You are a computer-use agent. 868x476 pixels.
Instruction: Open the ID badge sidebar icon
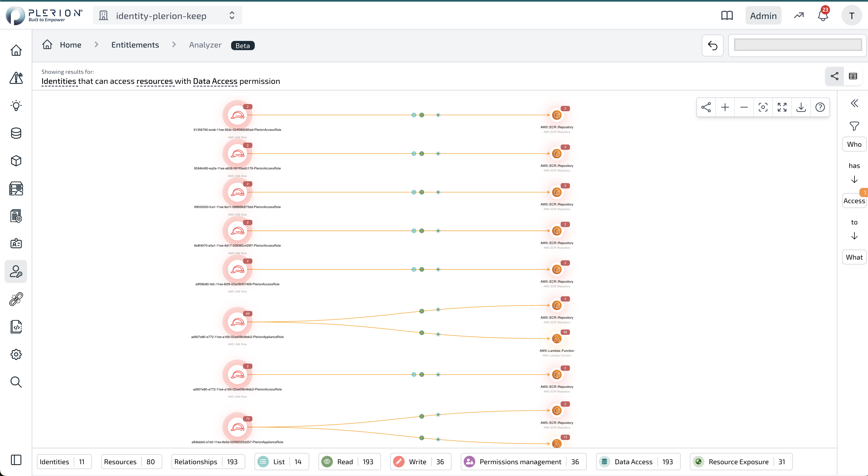coord(16,243)
